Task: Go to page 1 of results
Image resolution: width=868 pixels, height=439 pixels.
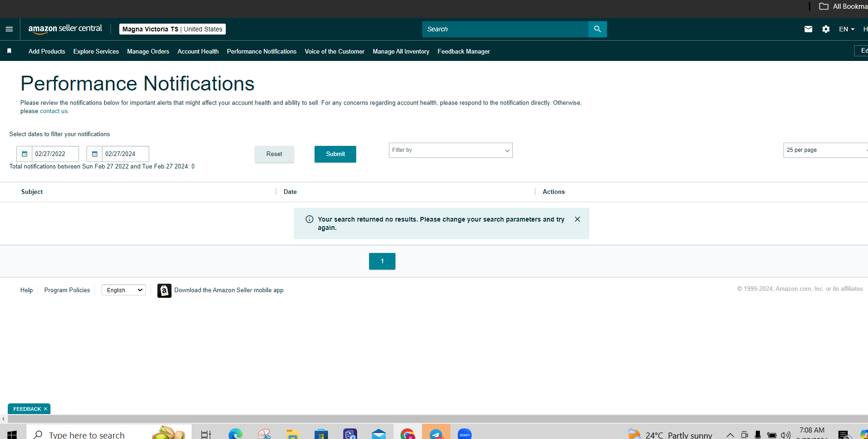Action: pyautogui.click(x=382, y=261)
